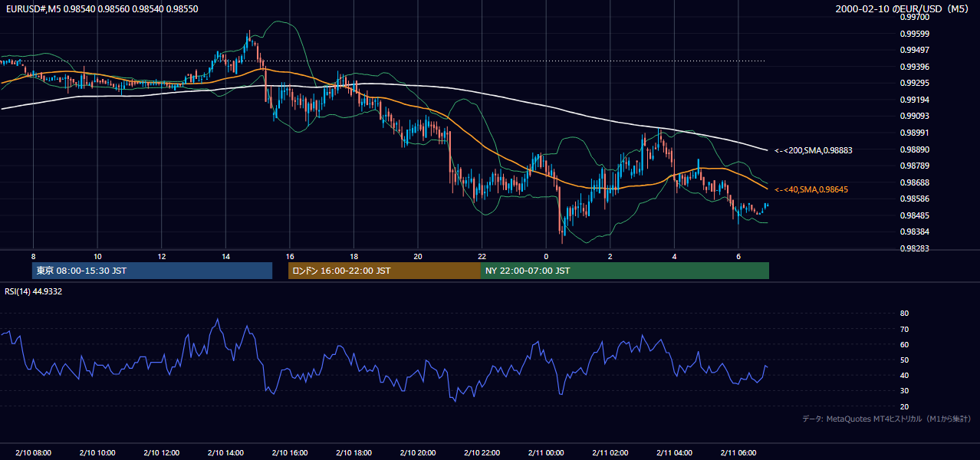Click RSI scale level 30
The height and width of the screenshot is (460, 980).
click(904, 391)
